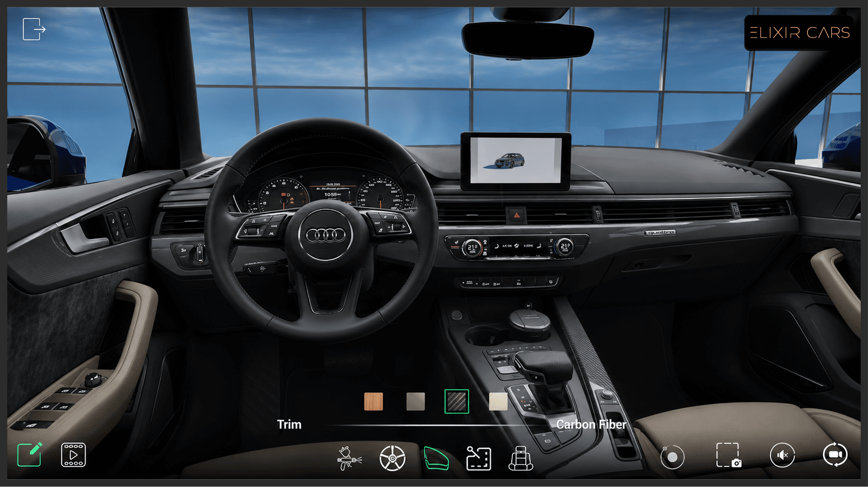The image size is (868, 487).
Task: Choose the beige cream trim swatch
Action: [x=499, y=401]
